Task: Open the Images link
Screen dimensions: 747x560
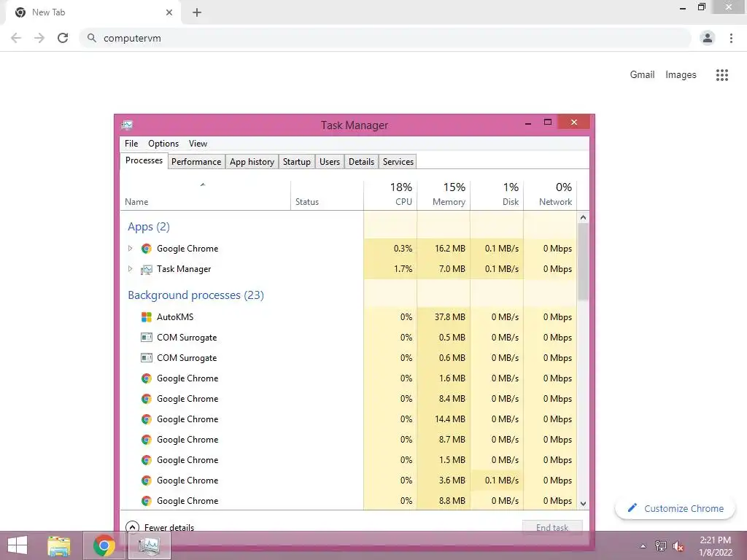Action: pyautogui.click(x=681, y=75)
